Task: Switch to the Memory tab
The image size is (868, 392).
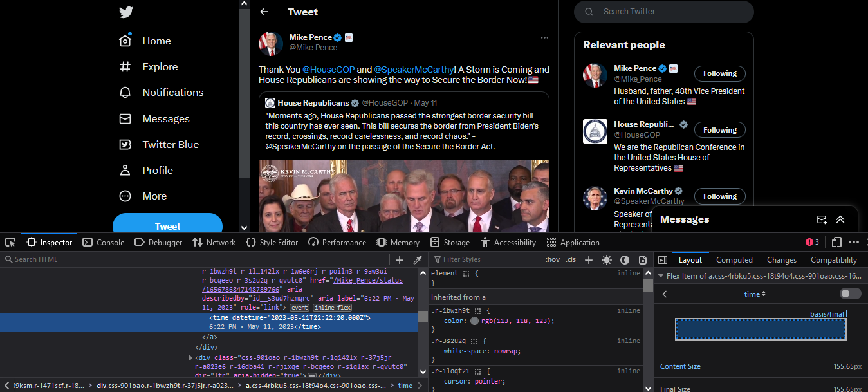Action: (398, 243)
